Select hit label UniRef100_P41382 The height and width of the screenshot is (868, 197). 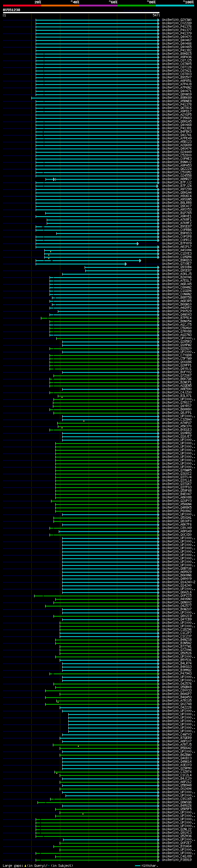(177, 50)
